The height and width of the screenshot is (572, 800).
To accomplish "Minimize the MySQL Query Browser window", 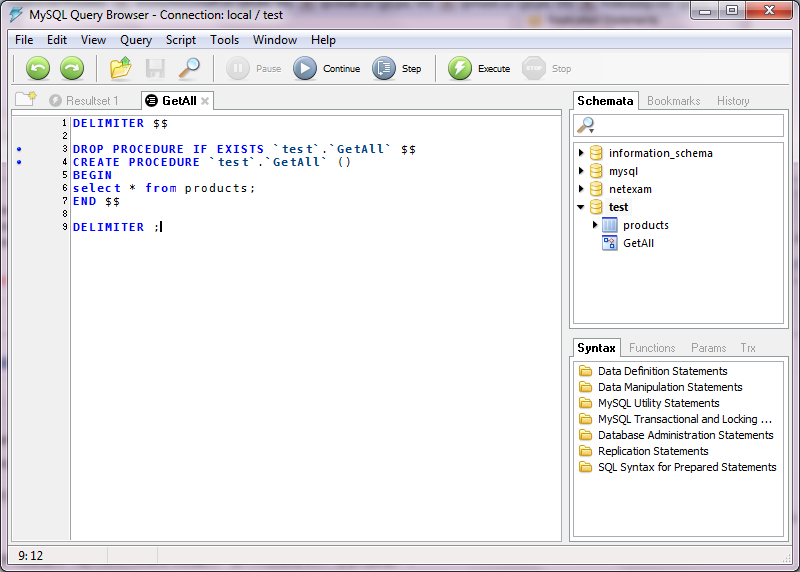I will [x=705, y=11].
